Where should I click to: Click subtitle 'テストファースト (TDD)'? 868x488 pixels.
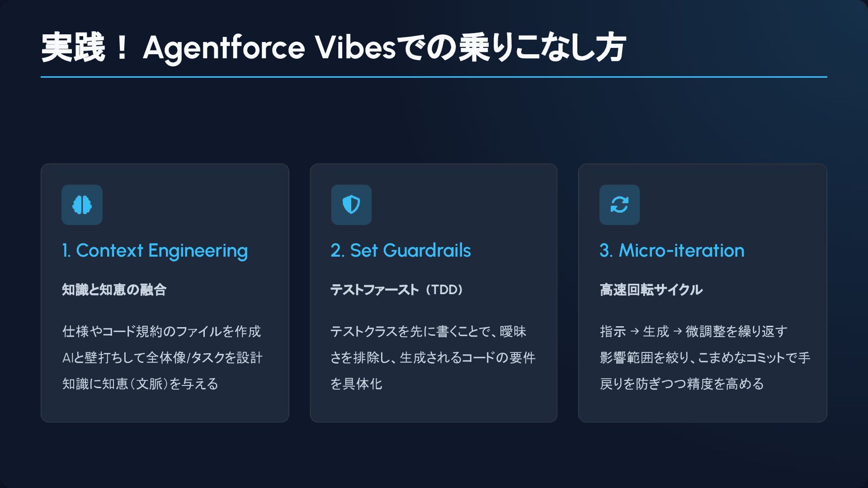397,290
